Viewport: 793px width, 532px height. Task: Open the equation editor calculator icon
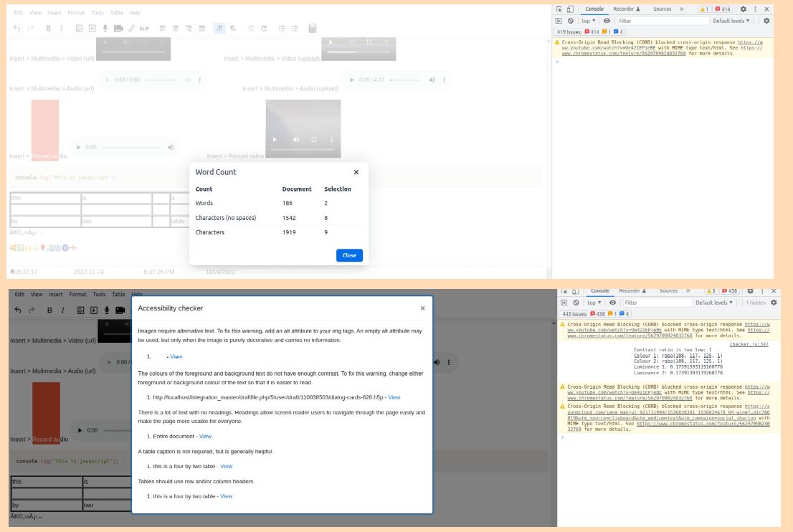[x=313, y=28]
